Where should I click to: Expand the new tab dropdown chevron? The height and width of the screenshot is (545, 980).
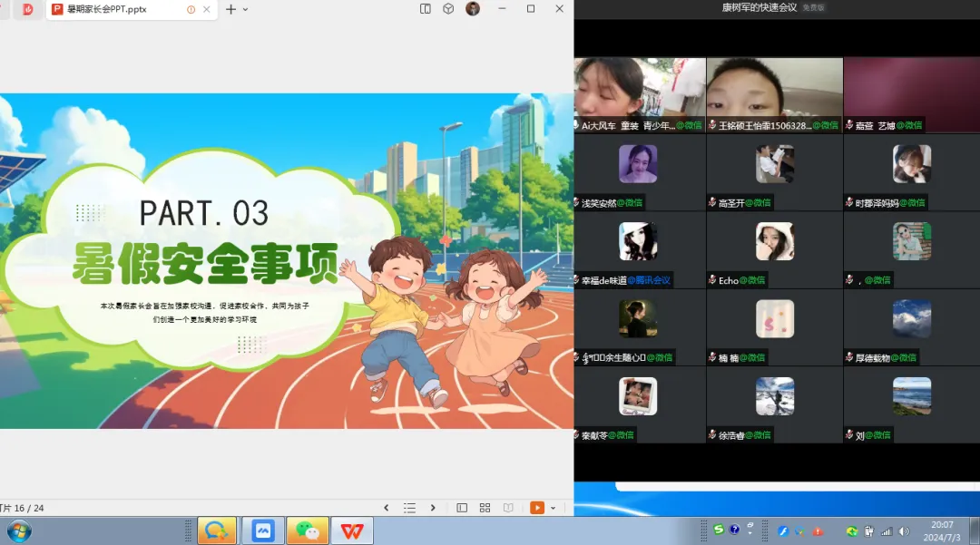[x=246, y=9]
